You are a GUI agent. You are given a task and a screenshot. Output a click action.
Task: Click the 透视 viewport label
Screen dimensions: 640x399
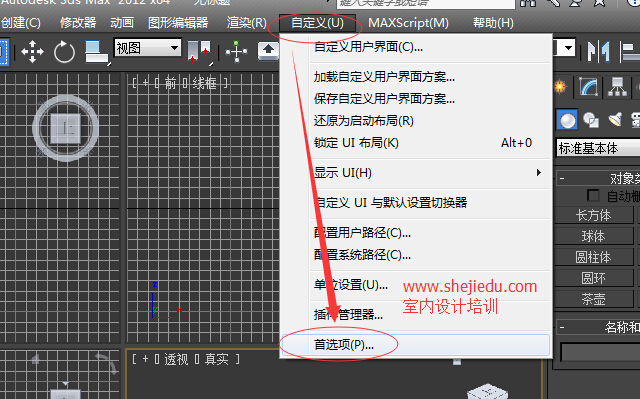point(176,359)
